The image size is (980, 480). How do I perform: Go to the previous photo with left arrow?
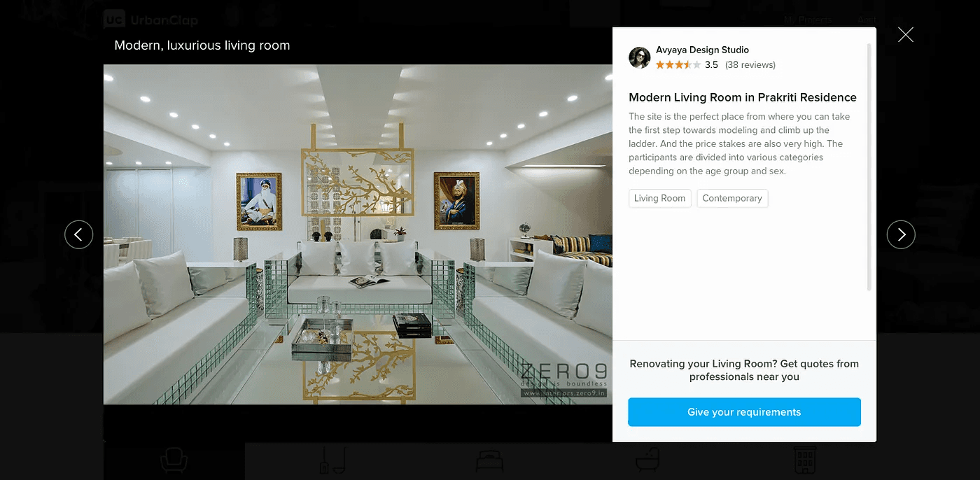point(78,234)
